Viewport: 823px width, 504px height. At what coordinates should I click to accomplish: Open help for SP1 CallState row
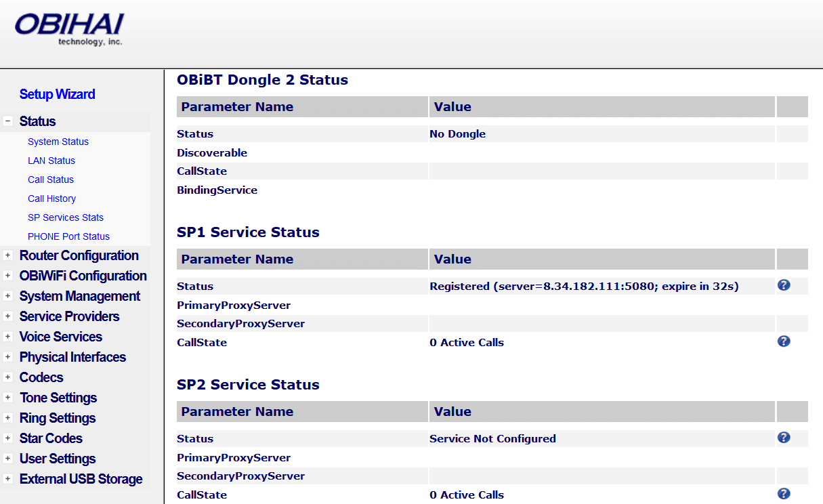click(x=784, y=341)
